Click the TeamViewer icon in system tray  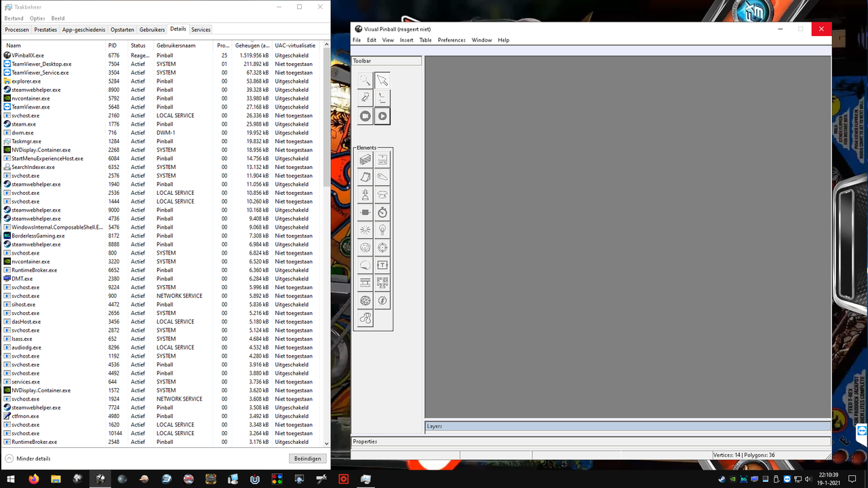coord(787,478)
